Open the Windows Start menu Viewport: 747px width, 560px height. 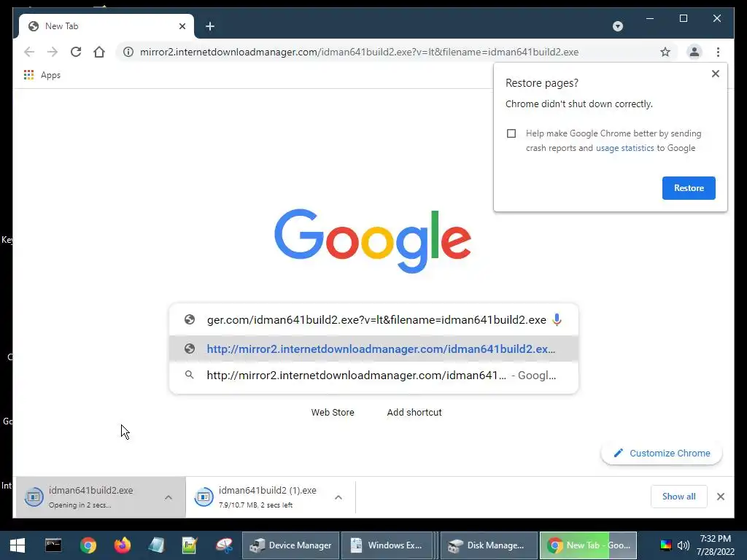pyautogui.click(x=18, y=545)
